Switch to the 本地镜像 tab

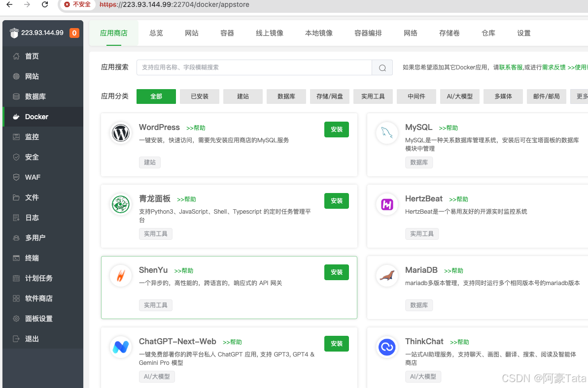pos(319,33)
